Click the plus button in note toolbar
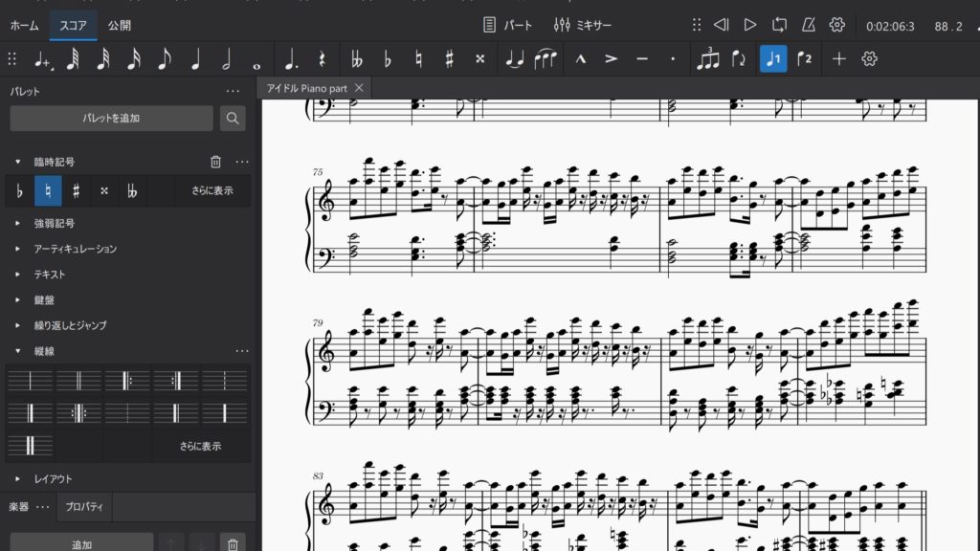This screenshot has width=980, height=551. click(x=838, y=58)
